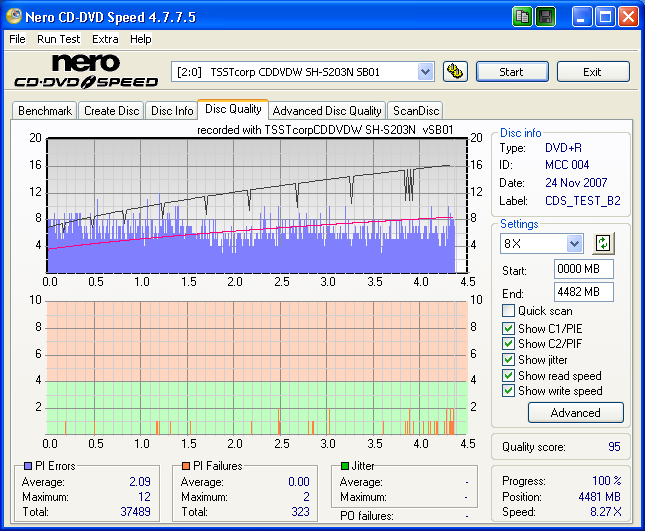Open the File menu
Viewport: 645px width, 531px height.
pyautogui.click(x=17, y=39)
